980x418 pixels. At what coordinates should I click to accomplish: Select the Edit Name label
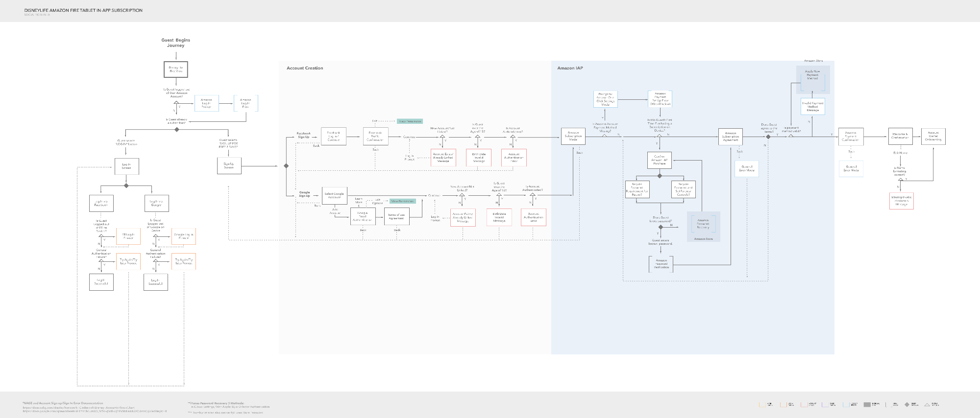(901, 153)
